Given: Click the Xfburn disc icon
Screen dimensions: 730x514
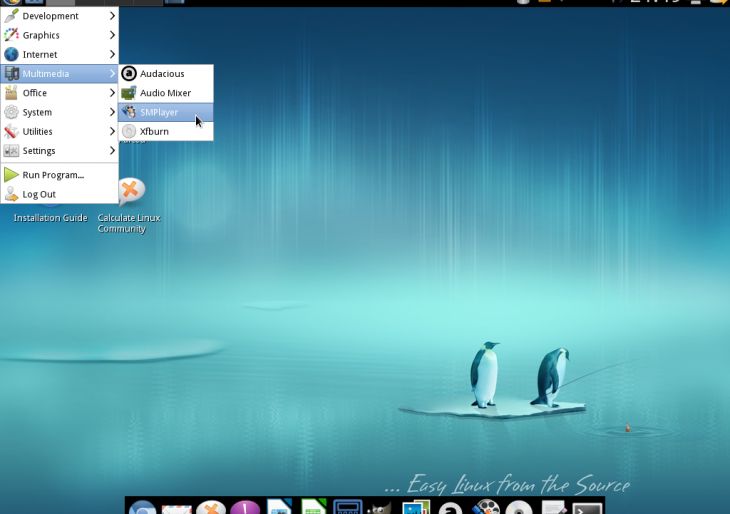Looking at the screenshot, I should 129,131.
